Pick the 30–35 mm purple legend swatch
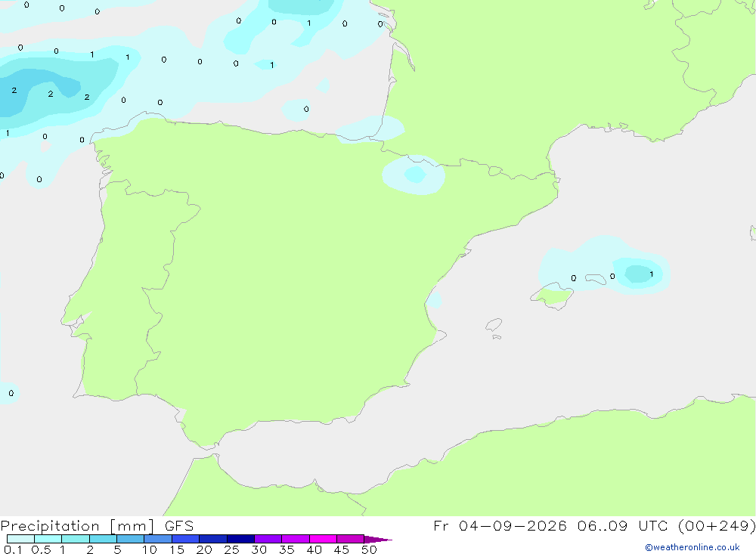Screen dimensions: 756x554 [x=268, y=539]
